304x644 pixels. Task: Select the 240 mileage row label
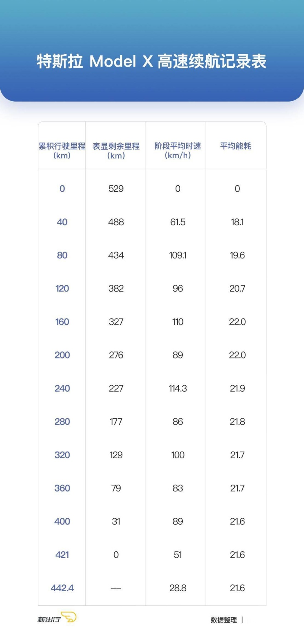tap(62, 388)
